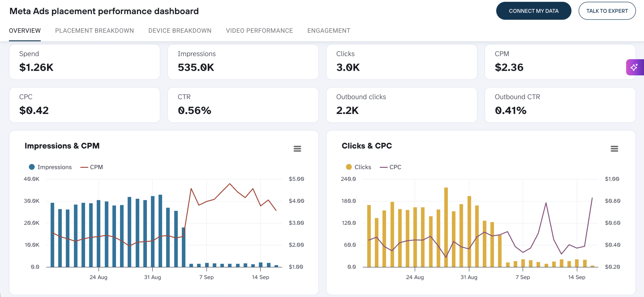Click 31 Aug label on Clicks chart
The height and width of the screenshot is (297, 644).
tap(469, 277)
